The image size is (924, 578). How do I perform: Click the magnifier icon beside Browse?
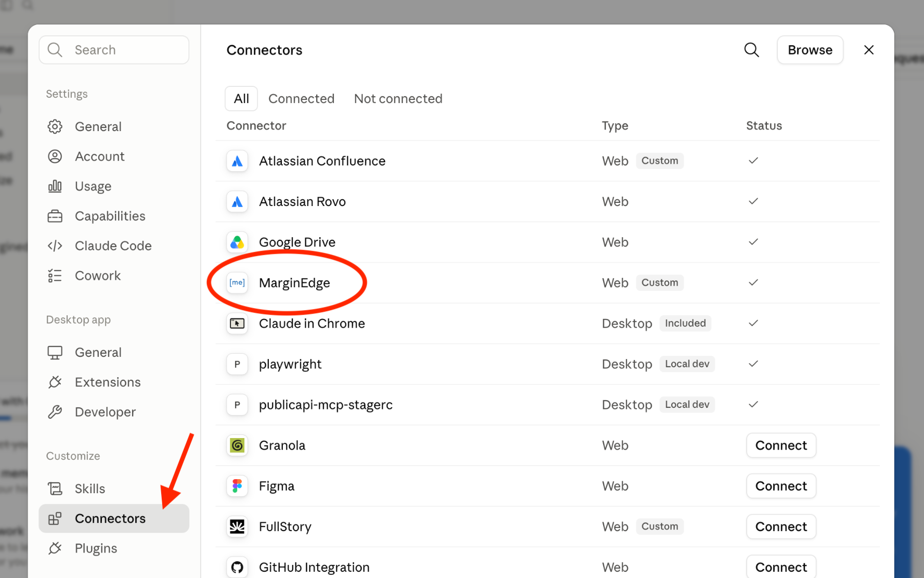coord(751,50)
